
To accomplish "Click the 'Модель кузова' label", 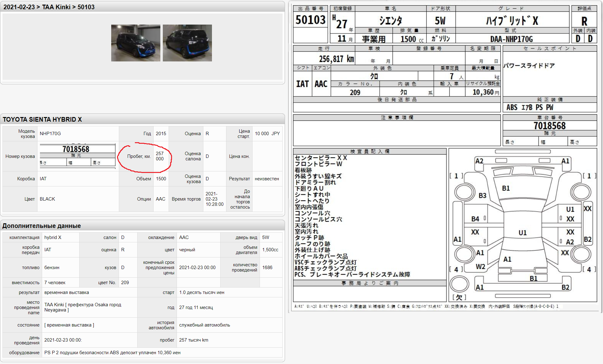I will pyautogui.click(x=27, y=134).
